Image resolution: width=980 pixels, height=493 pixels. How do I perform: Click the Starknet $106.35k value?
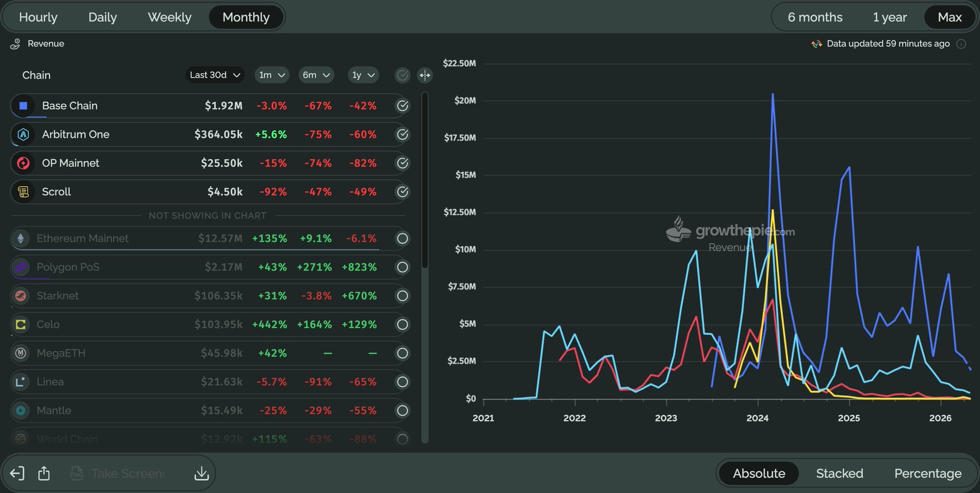218,296
